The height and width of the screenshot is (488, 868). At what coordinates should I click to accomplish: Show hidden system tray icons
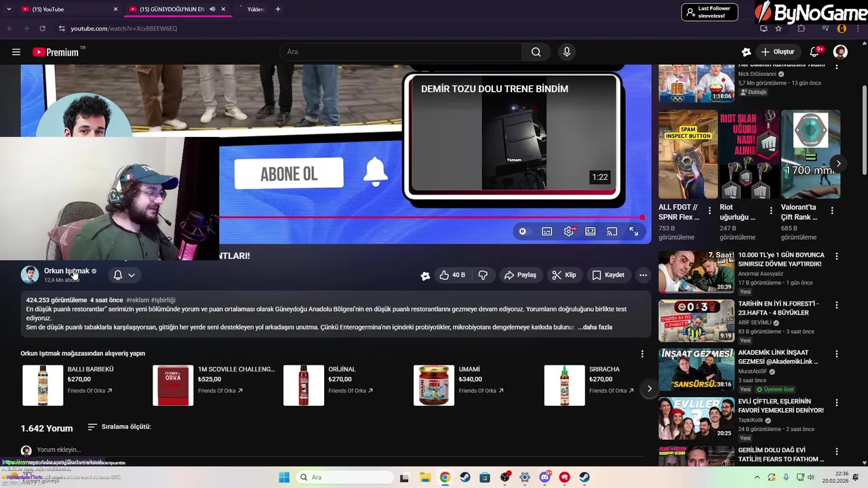[757, 477]
